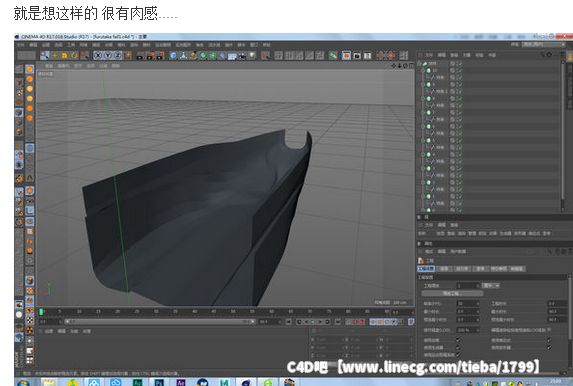Toggle the 使用运动剪辑系统 checkbox

click(458, 355)
